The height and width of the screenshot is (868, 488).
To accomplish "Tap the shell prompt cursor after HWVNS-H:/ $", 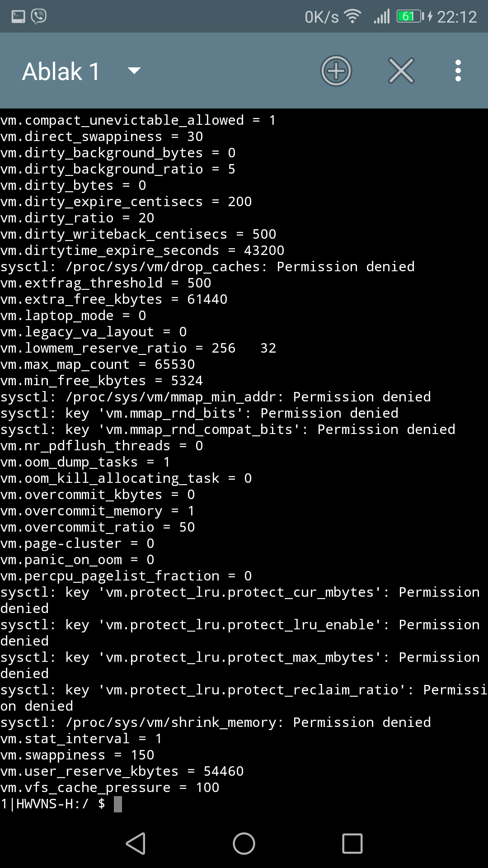I will tap(118, 804).
